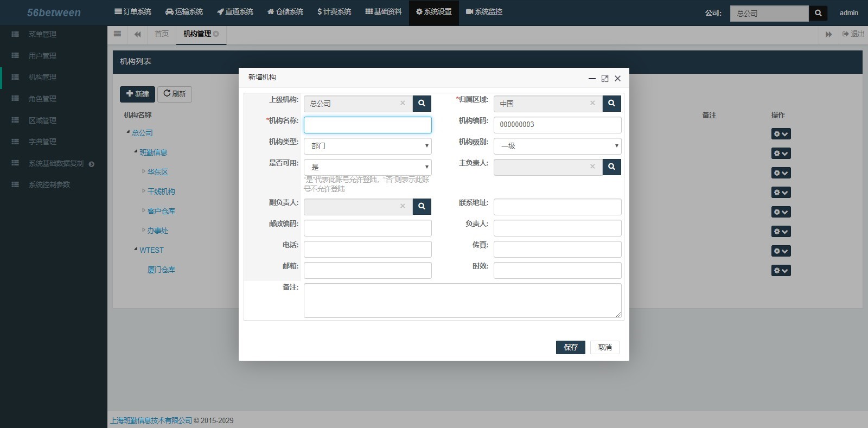Close the 机构管理 tab
868x428 pixels.
click(216, 34)
